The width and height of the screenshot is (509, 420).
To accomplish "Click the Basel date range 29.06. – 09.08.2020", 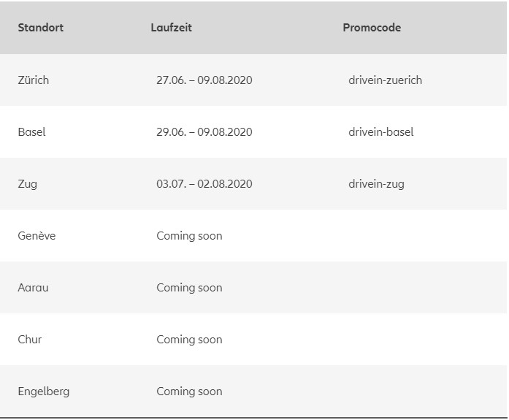I will (x=204, y=132).
